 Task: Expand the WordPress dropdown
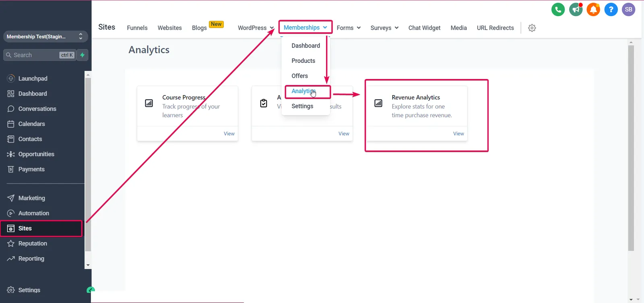coord(256,28)
